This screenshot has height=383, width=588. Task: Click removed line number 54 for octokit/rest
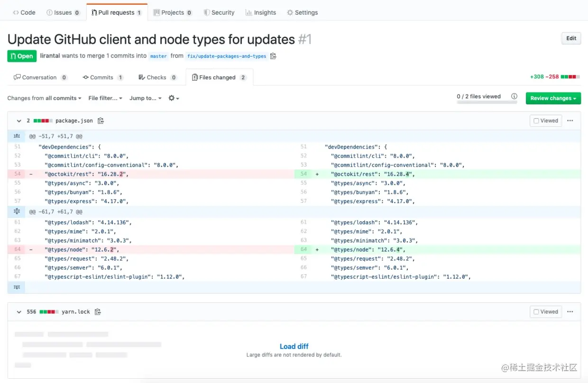pyautogui.click(x=17, y=174)
